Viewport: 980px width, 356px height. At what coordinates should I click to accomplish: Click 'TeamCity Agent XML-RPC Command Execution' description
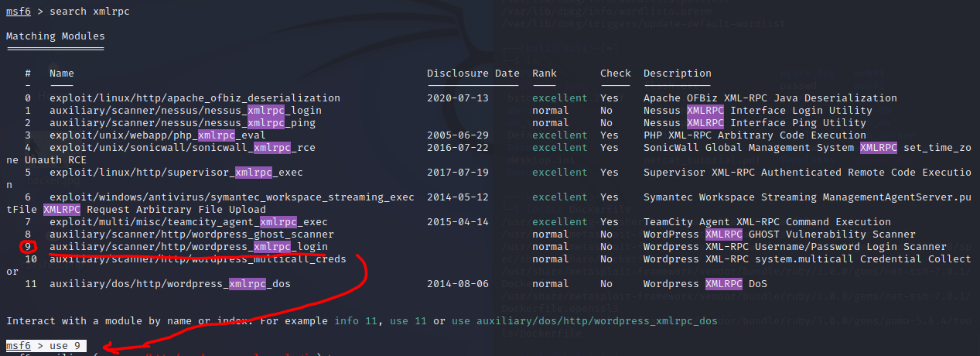click(x=767, y=222)
